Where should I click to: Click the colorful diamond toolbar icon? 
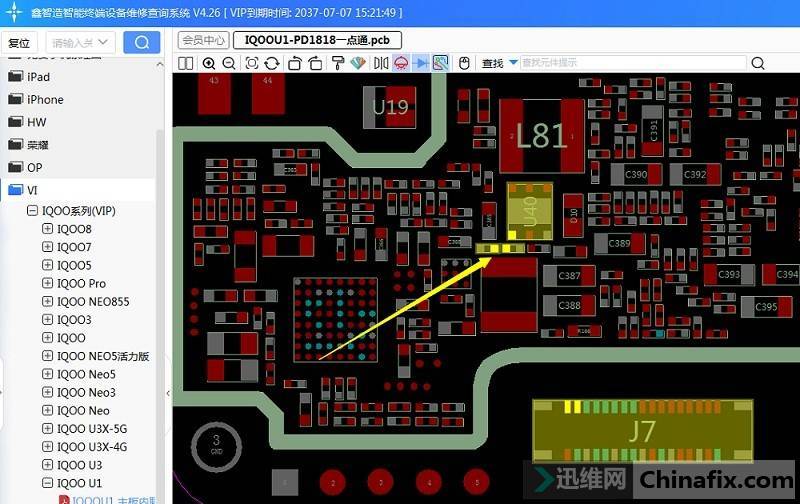(x=358, y=63)
